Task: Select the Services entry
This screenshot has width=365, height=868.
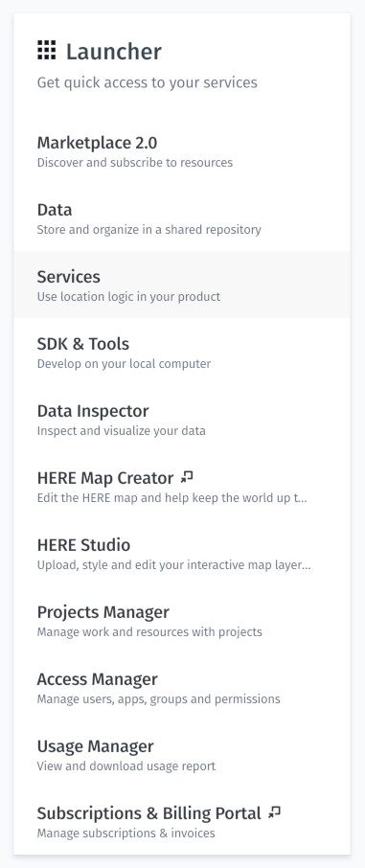Action: coord(182,285)
